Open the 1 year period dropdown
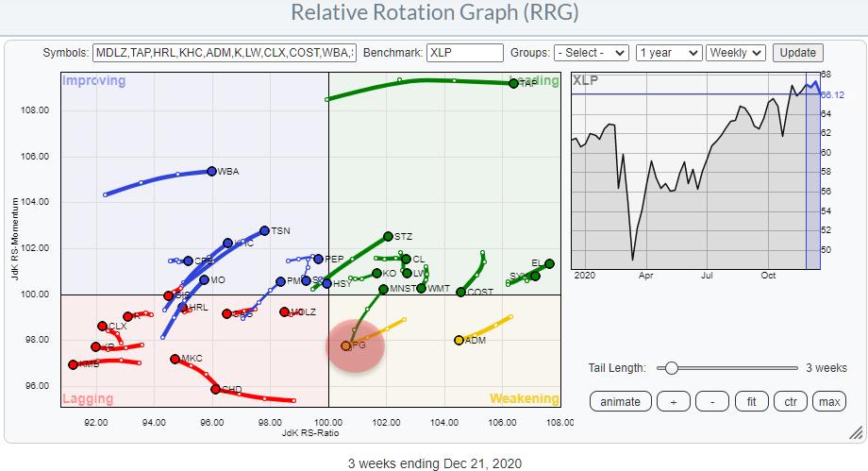Image resolution: width=868 pixels, height=471 pixels. 669,53
